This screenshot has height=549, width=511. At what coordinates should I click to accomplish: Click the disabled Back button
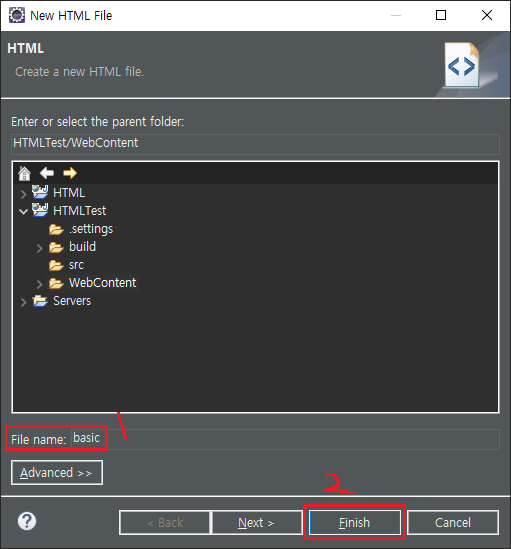pos(165,523)
